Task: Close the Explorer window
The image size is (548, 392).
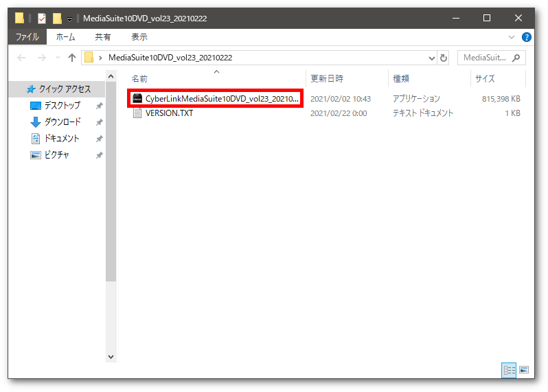Action: point(518,18)
